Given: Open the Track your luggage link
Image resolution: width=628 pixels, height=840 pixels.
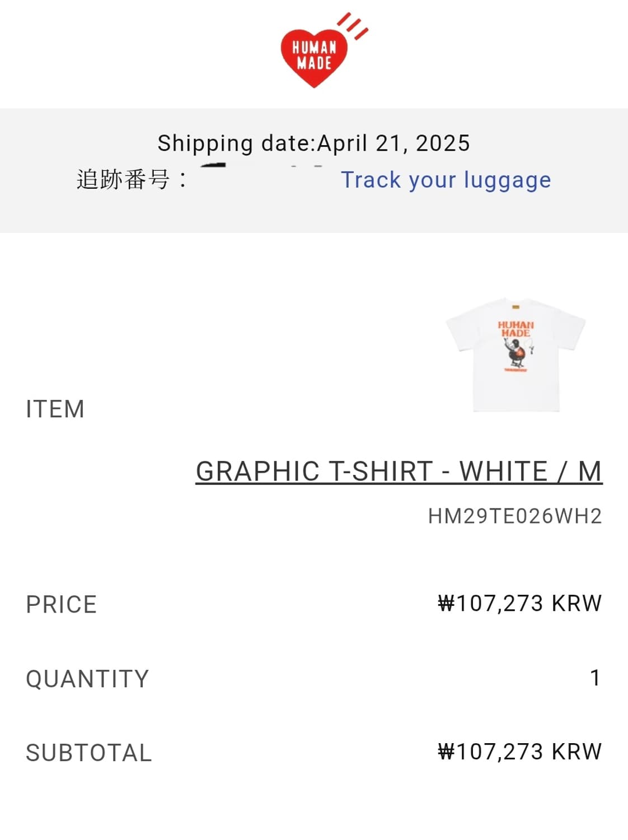Looking at the screenshot, I should click(x=446, y=180).
